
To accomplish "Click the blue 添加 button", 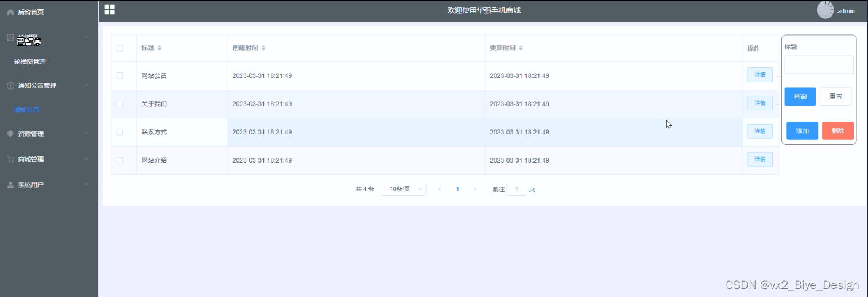I will (802, 131).
